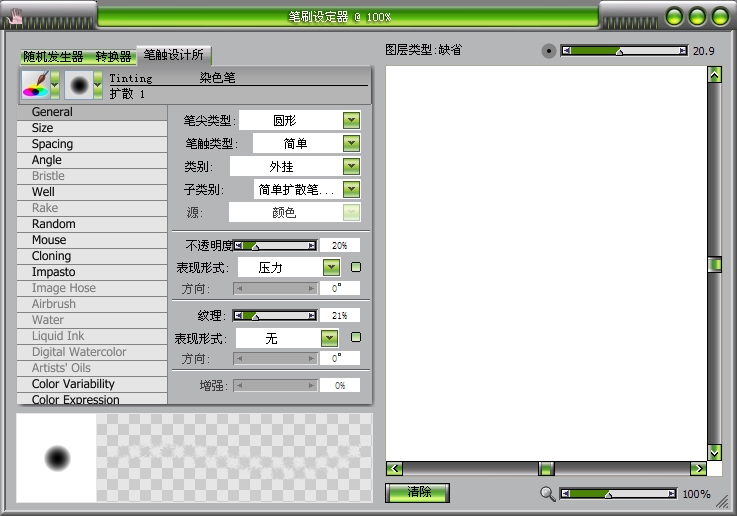Select Impasto settings category

(92, 272)
